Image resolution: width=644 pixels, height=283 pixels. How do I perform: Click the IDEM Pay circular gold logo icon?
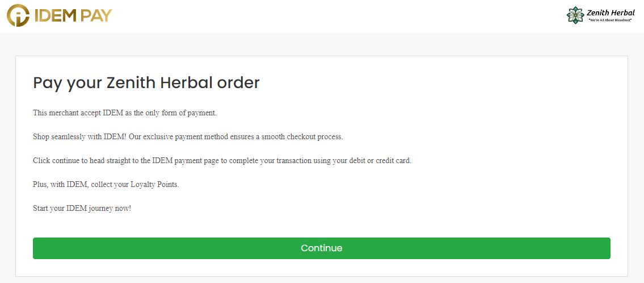point(18,15)
